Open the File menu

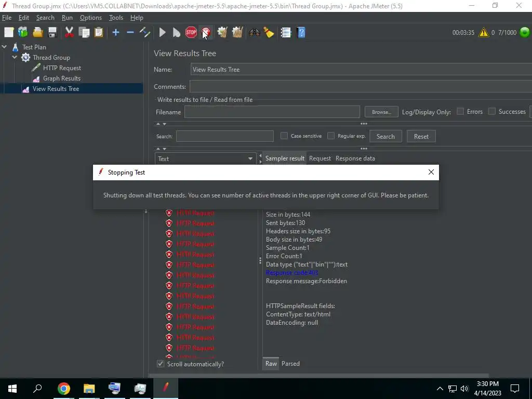pyautogui.click(x=6, y=18)
